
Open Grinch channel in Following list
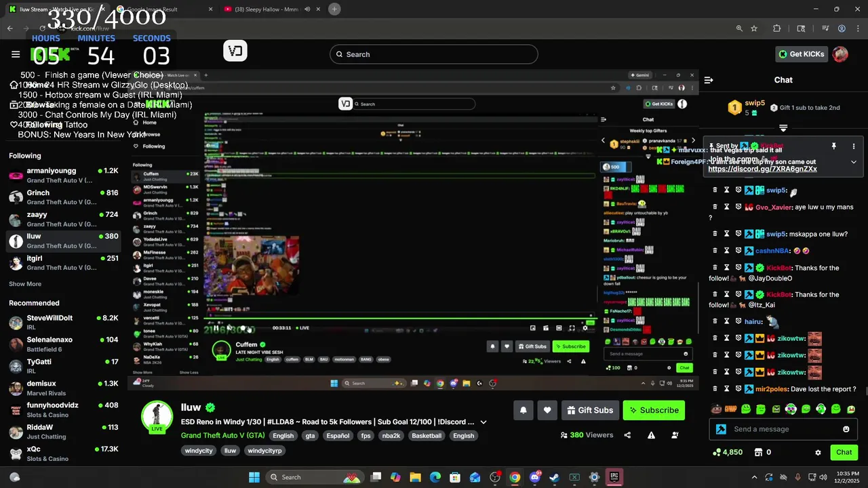pos(64,197)
